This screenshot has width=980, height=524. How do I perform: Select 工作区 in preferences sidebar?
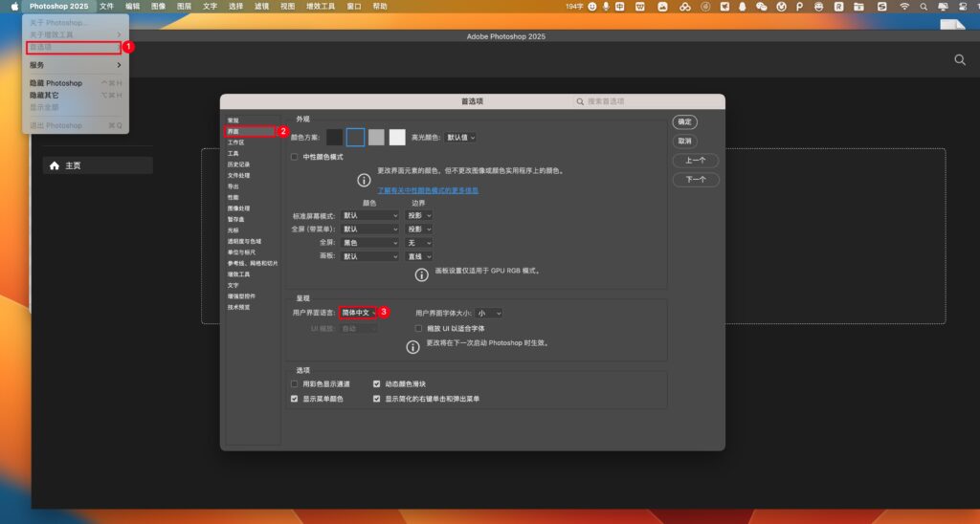[236, 142]
